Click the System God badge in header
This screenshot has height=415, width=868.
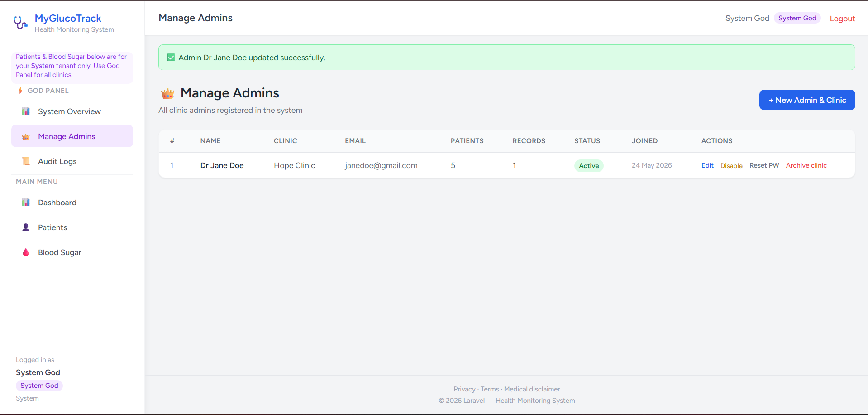click(797, 18)
